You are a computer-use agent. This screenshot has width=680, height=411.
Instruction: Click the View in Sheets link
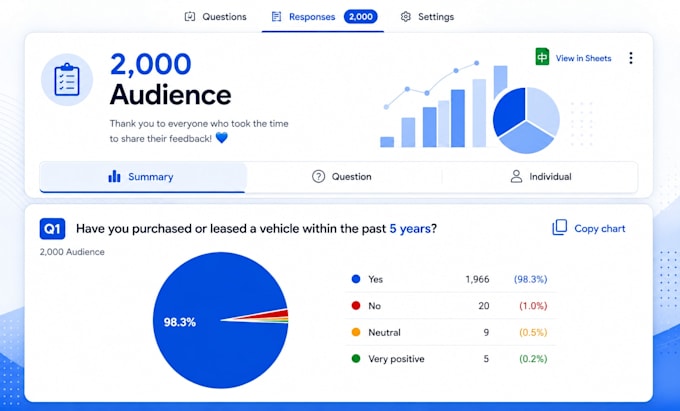[583, 58]
